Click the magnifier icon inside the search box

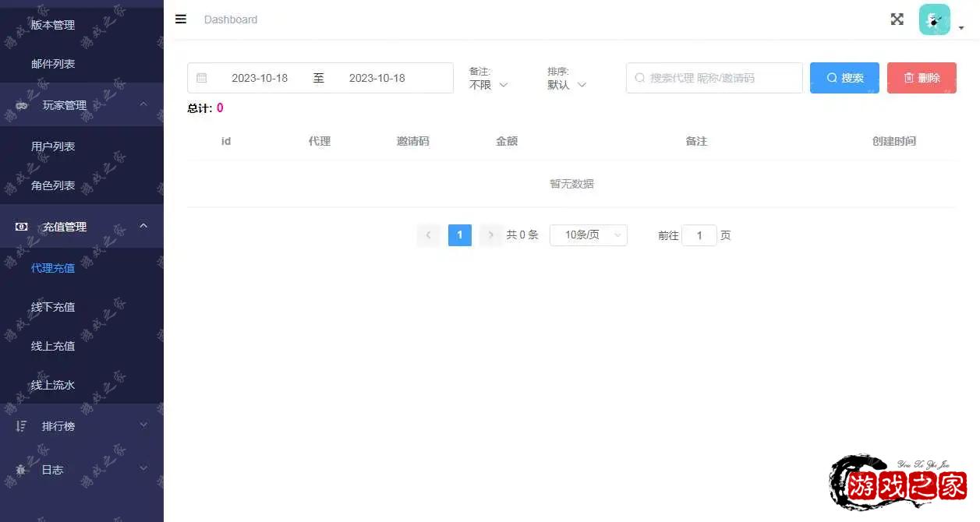tap(639, 78)
